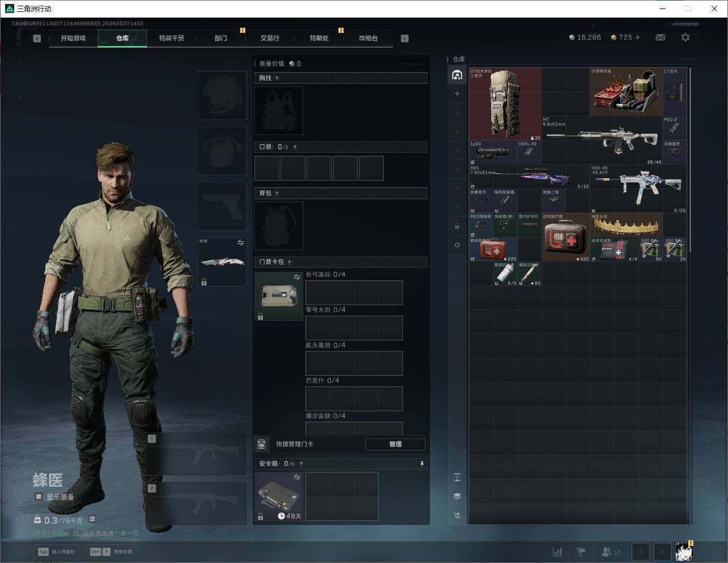This screenshot has height=563, width=728.
Task: Open stash sidebar gear settings
Action: [x=457, y=245]
